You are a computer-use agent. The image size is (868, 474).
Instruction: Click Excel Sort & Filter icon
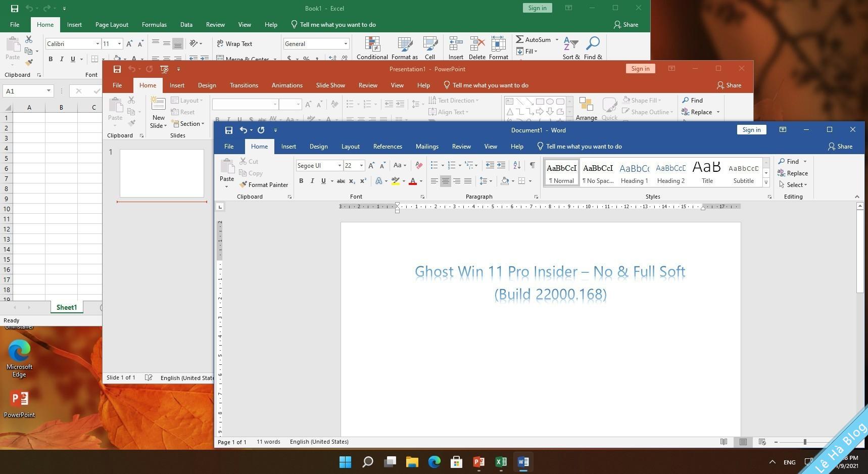coord(571,44)
